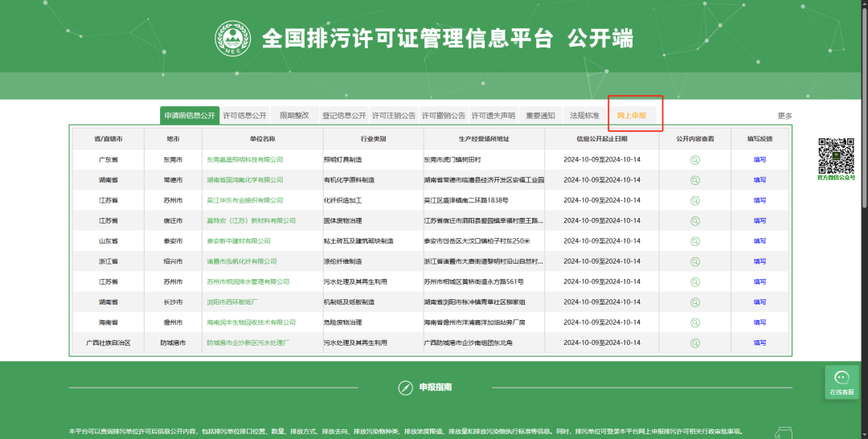Click 更多 to see more entries

tap(784, 116)
